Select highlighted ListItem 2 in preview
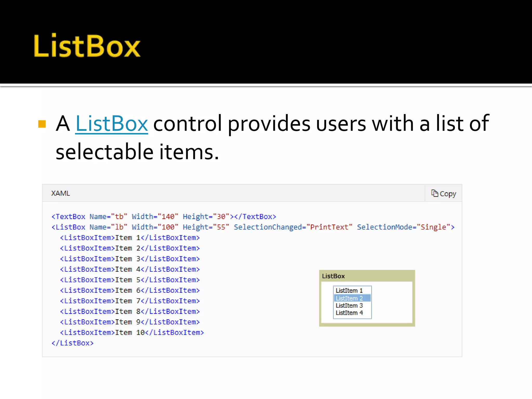 coord(352,298)
